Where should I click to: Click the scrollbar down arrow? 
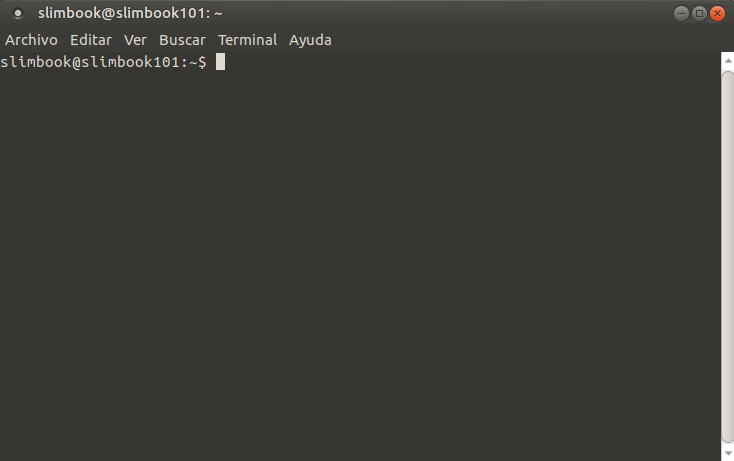point(727,452)
